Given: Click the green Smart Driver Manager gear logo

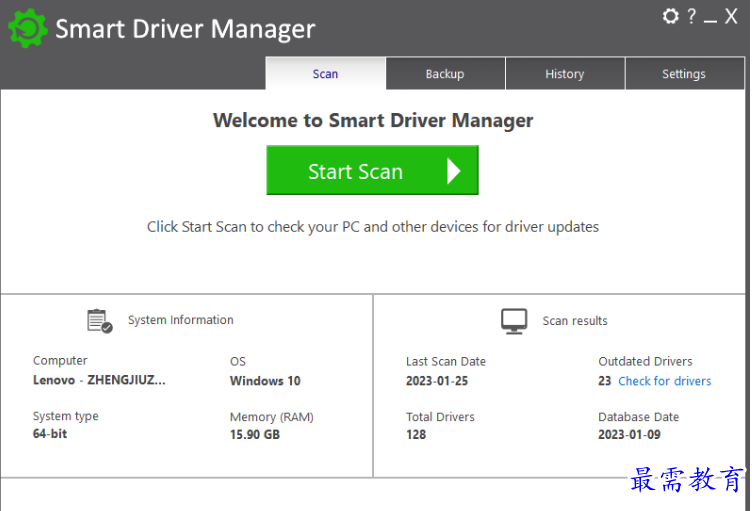Looking at the screenshot, I should [x=28, y=28].
